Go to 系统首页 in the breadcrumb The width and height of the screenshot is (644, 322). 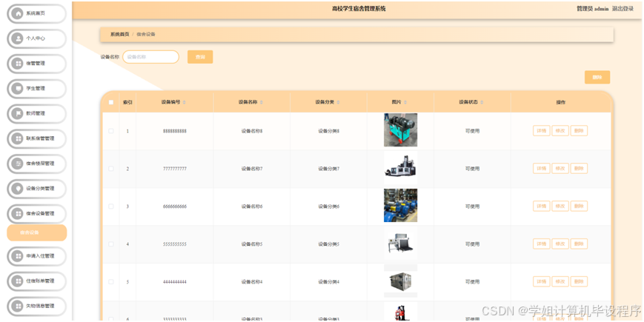pyautogui.click(x=119, y=35)
